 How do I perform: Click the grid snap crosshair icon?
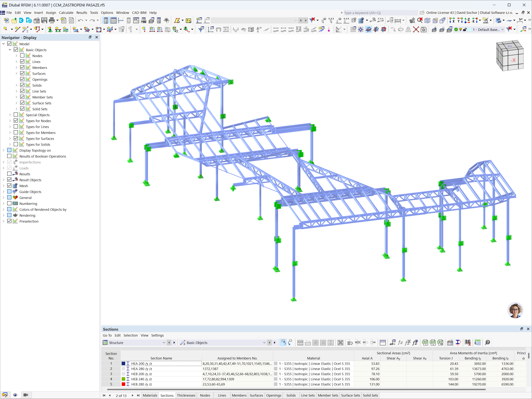tap(361, 29)
